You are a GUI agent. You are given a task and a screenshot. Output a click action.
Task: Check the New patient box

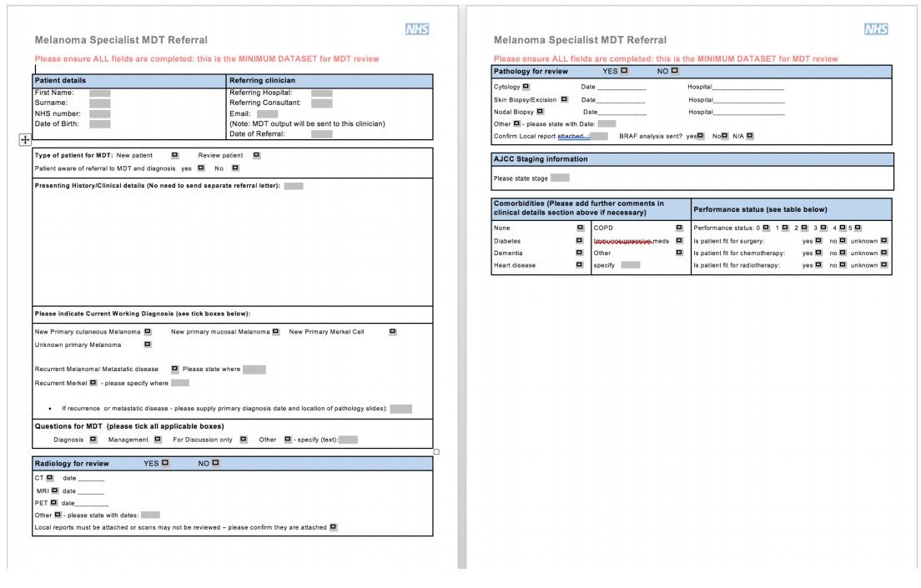click(x=174, y=155)
